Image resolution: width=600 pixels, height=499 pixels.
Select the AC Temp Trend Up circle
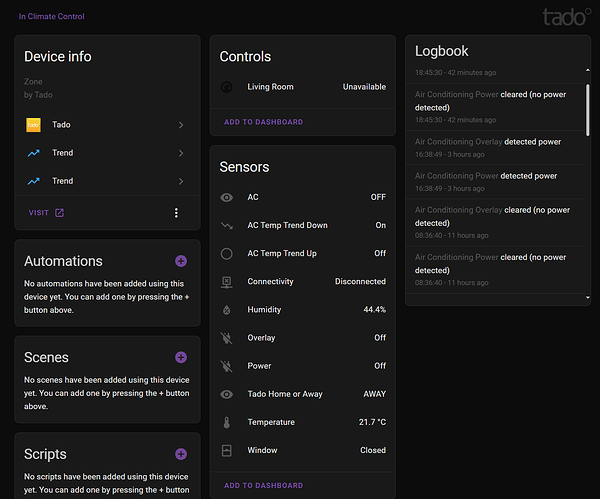(226, 253)
